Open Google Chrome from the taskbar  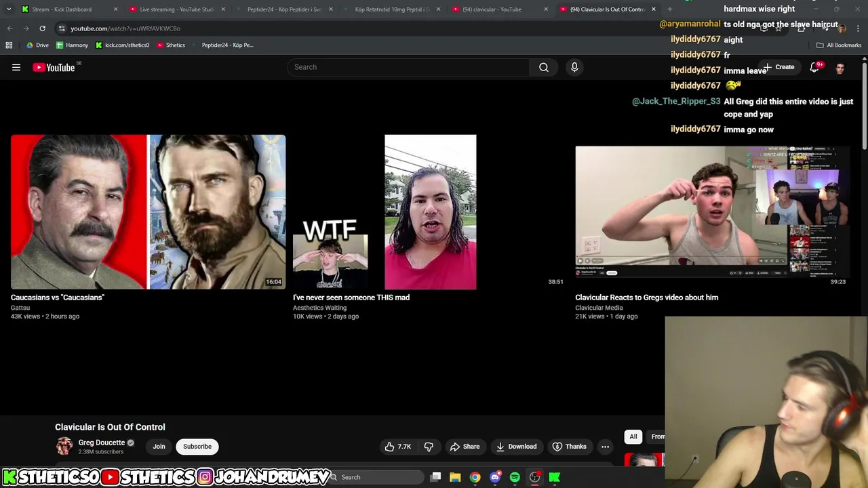475,477
